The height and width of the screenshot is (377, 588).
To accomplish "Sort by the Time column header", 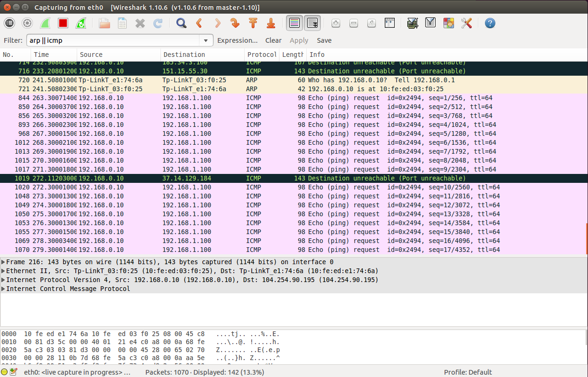I will [54, 55].
